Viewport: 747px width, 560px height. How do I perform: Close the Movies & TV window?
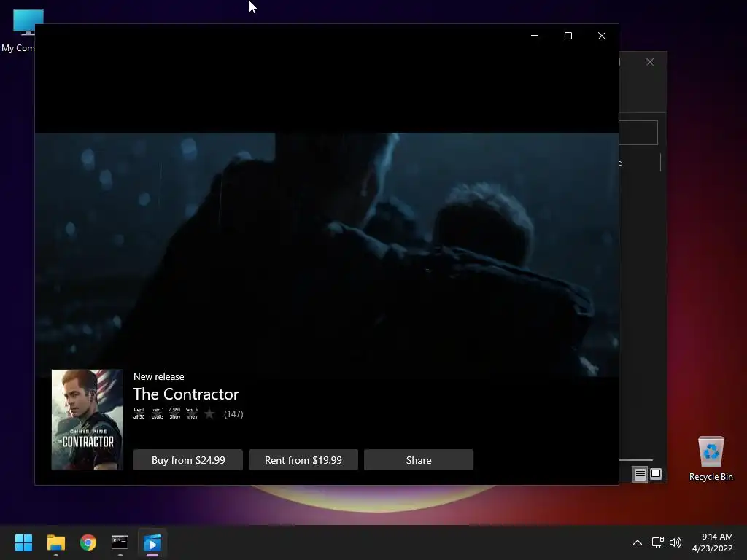click(x=602, y=36)
